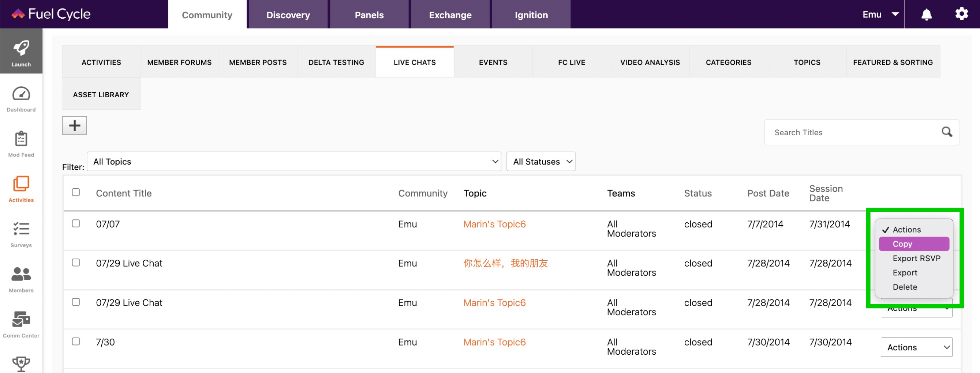Sort by the Topic column header
The width and height of the screenshot is (980, 373).
(475, 193)
